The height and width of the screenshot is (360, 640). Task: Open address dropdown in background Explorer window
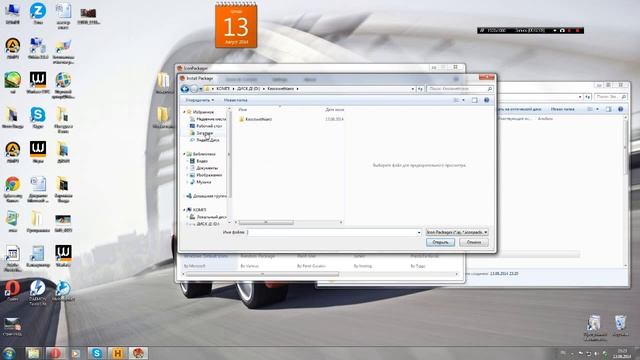point(580,97)
